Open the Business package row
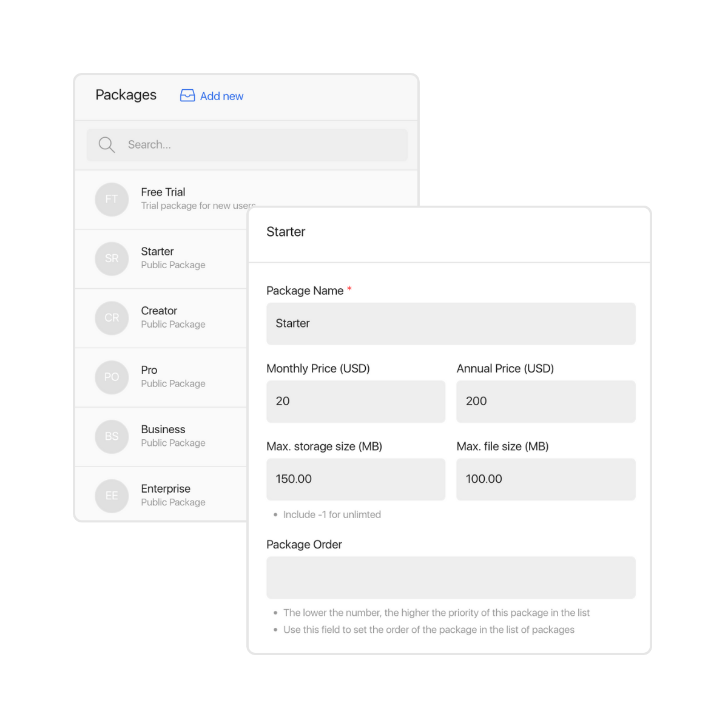728x728 pixels. (x=161, y=437)
